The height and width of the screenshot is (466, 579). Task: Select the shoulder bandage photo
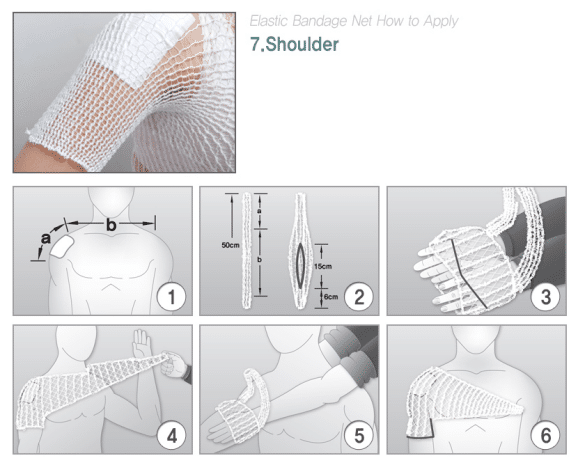[x=124, y=92]
